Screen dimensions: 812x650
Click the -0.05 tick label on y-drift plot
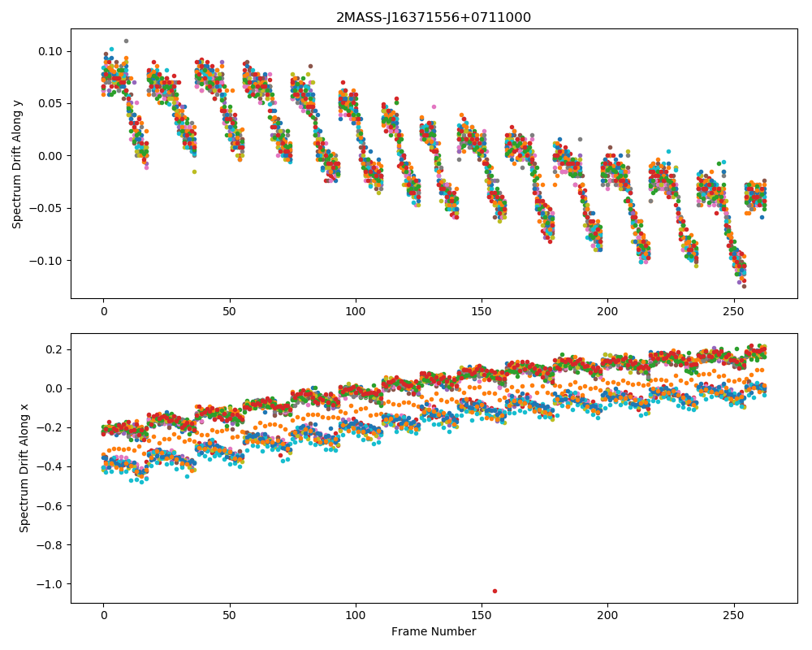point(46,208)
